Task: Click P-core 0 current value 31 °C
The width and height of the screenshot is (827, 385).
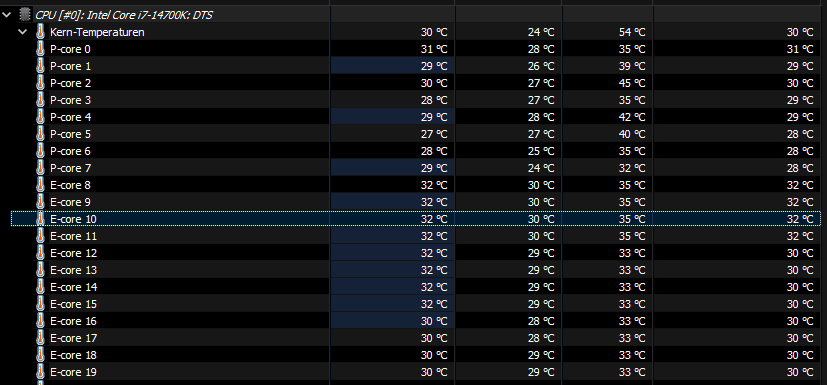Action: (434, 49)
